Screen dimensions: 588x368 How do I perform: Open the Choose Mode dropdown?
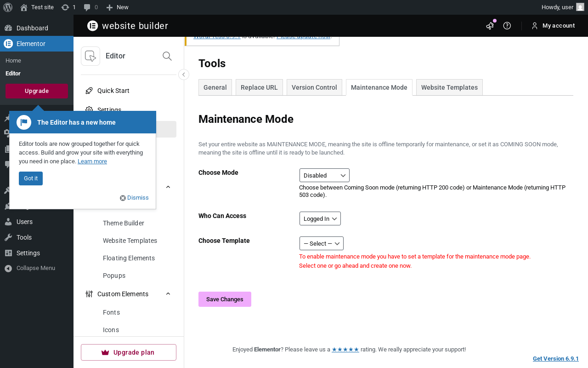point(324,175)
